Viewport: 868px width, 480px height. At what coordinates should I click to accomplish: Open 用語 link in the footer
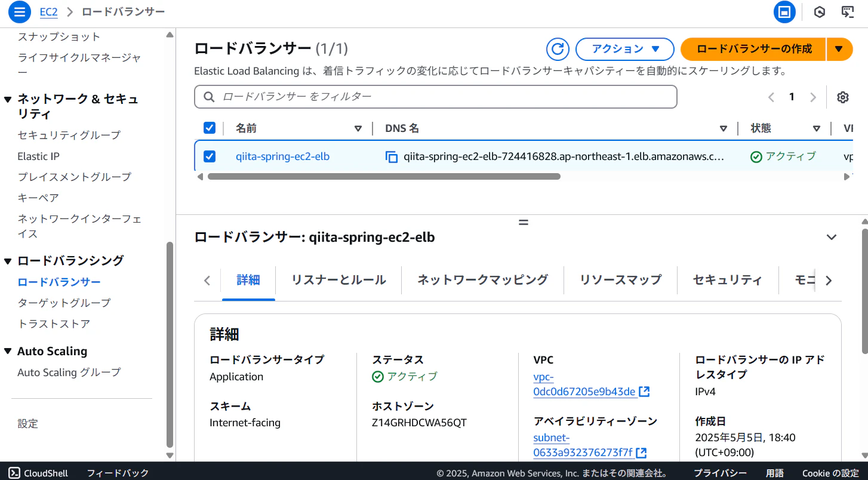tap(775, 473)
